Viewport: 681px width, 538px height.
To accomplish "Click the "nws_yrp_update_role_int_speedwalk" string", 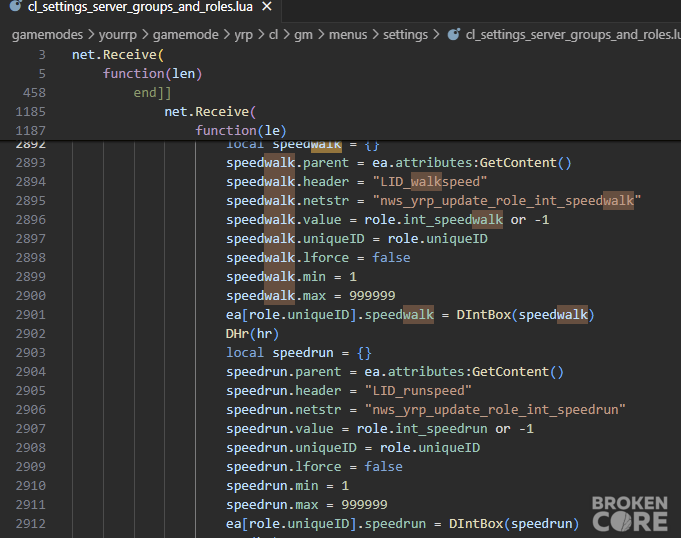I will point(507,201).
